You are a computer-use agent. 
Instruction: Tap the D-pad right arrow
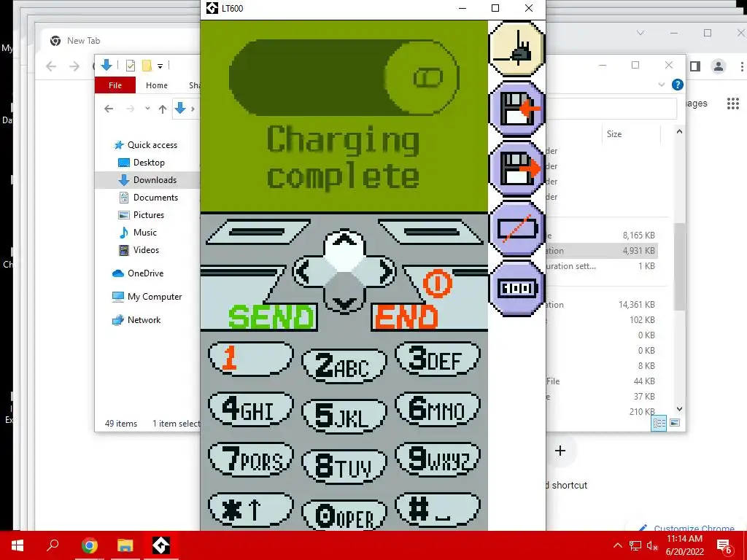coord(384,272)
